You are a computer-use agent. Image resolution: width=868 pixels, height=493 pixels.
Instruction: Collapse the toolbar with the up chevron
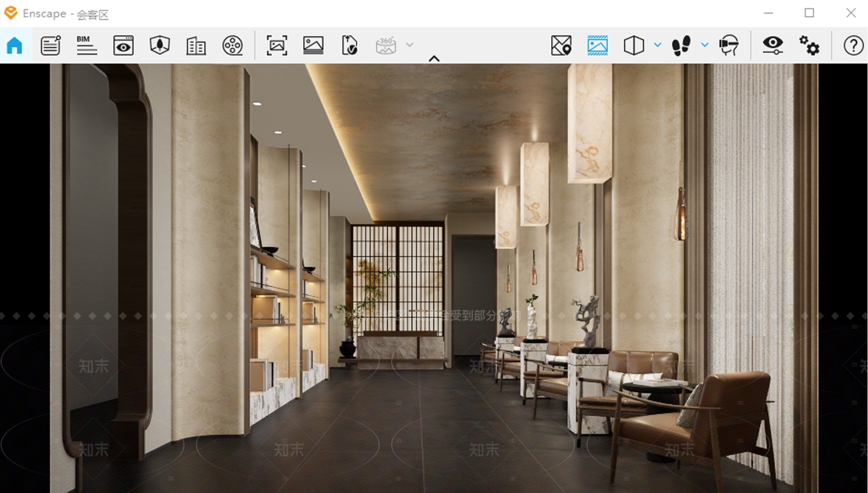(x=434, y=59)
